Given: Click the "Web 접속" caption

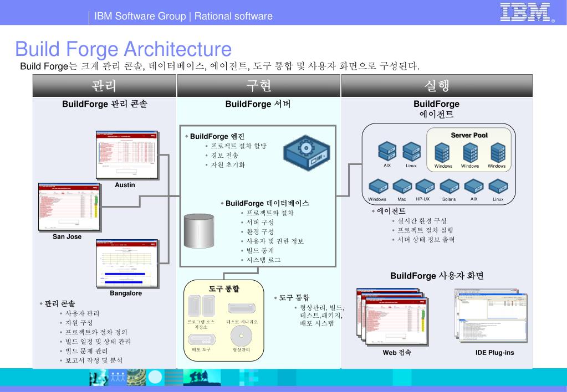Looking at the screenshot, I should pos(397,352).
